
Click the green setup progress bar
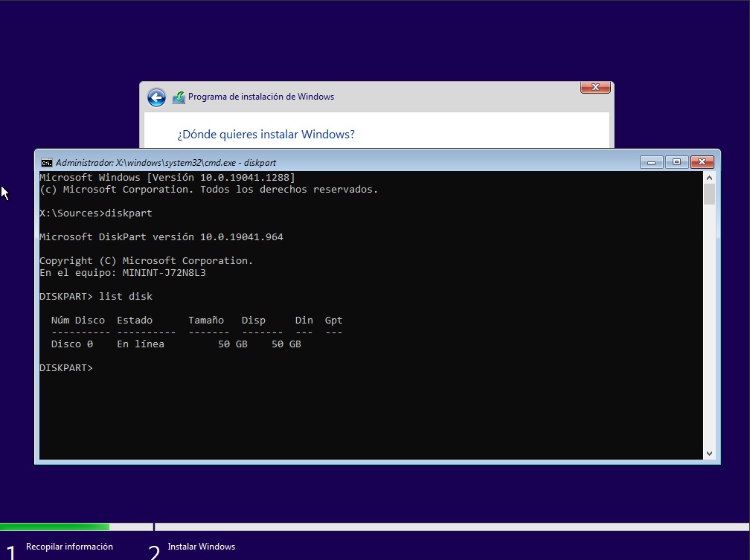coord(54,527)
